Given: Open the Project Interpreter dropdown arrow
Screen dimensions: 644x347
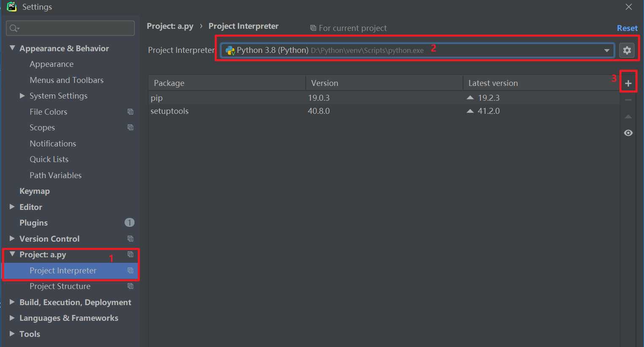Looking at the screenshot, I should (607, 50).
